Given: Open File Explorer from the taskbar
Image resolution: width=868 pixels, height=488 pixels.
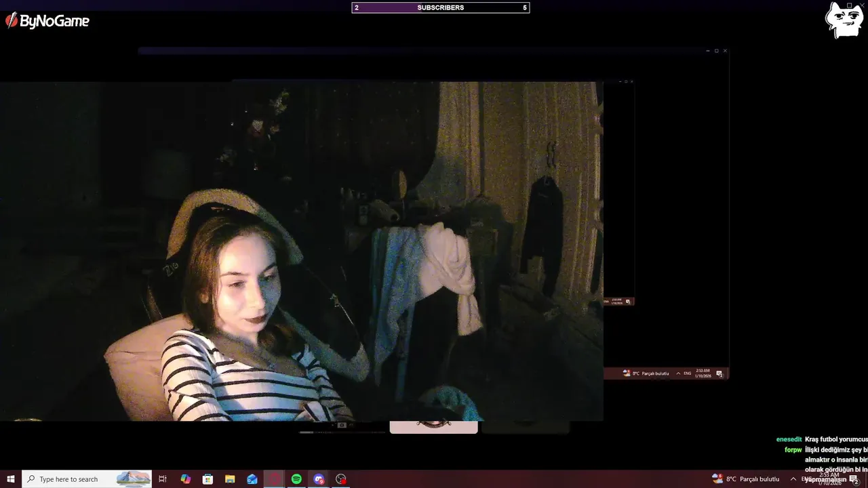Looking at the screenshot, I should click(x=230, y=479).
